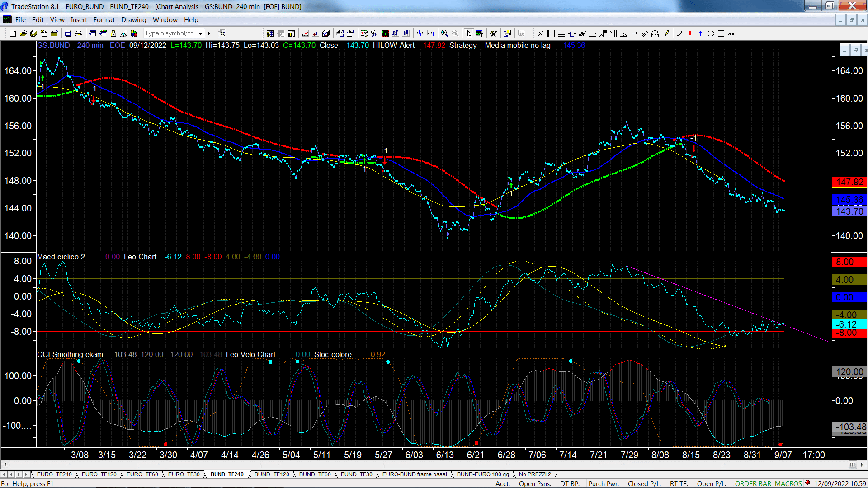Open the Drawing menu

point(133,20)
